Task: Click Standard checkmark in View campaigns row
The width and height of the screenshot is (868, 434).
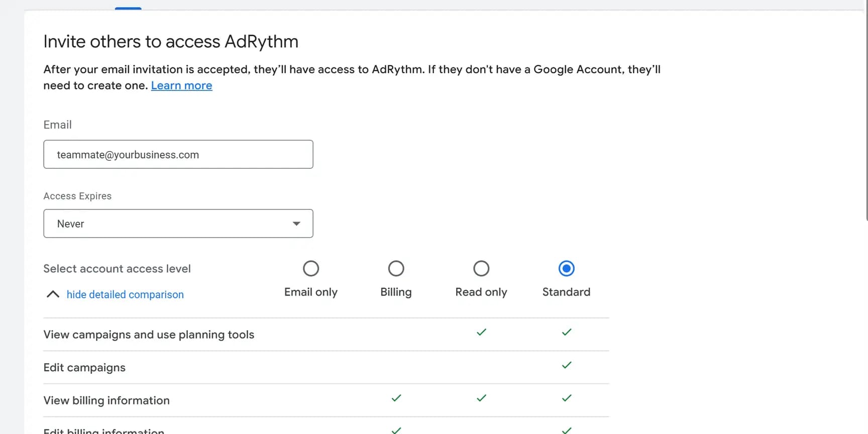Action: pyautogui.click(x=567, y=332)
